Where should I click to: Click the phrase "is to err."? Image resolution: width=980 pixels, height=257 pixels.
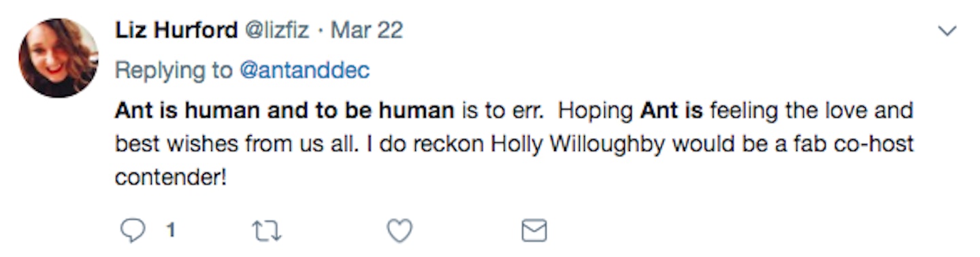point(502,111)
